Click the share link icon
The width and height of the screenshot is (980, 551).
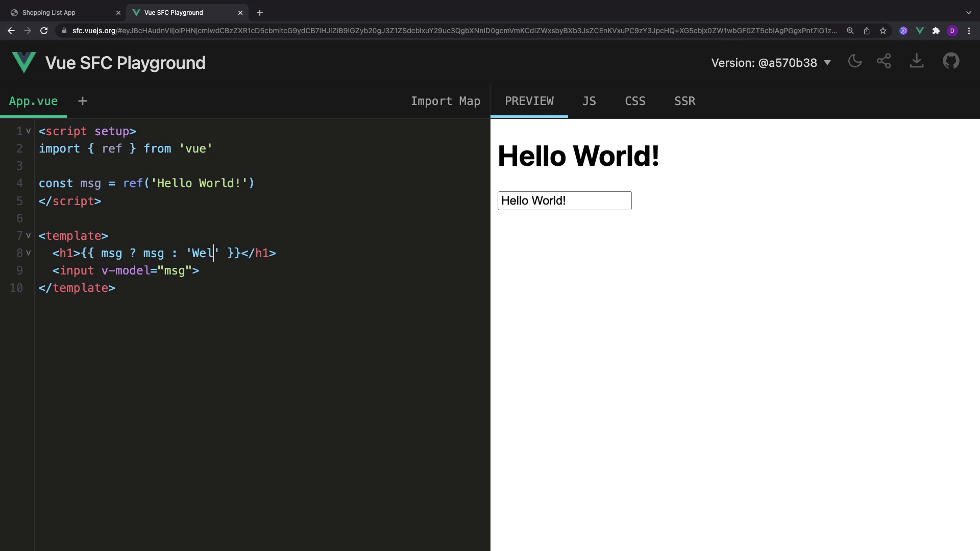click(x=884, y=62)
